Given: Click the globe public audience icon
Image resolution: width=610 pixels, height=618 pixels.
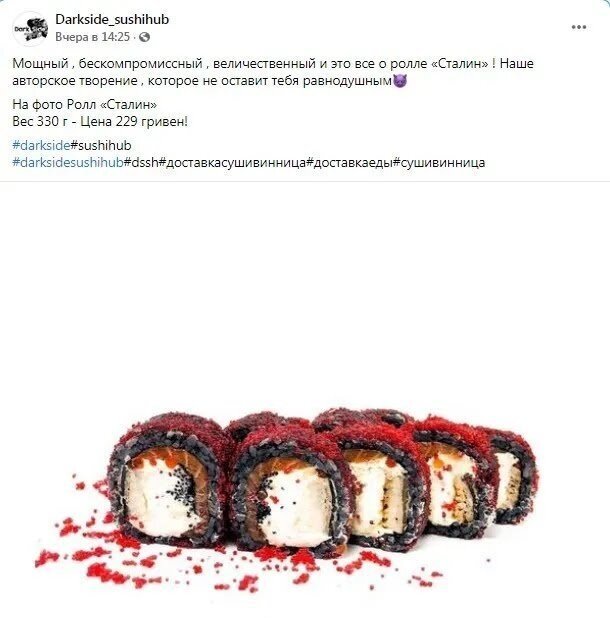Looking at the screenshot, I should click(145, 37).
